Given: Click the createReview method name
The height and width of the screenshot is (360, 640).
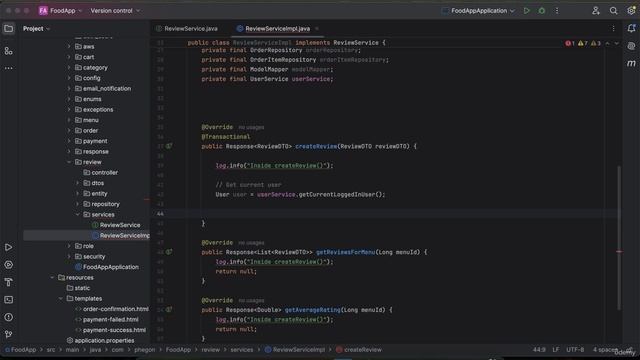Looking at the screenshot, I should (316, 146).
